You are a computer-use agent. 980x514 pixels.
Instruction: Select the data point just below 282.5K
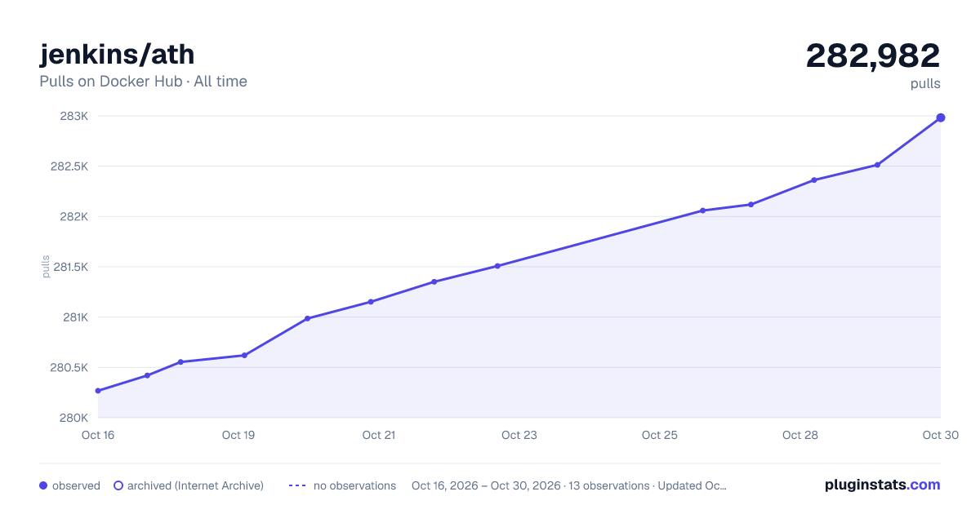[877, 165]
